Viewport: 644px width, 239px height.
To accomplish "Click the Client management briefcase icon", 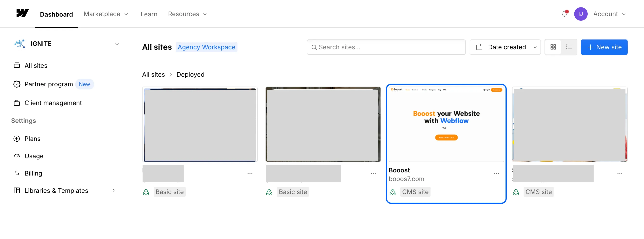I will 17,103.
